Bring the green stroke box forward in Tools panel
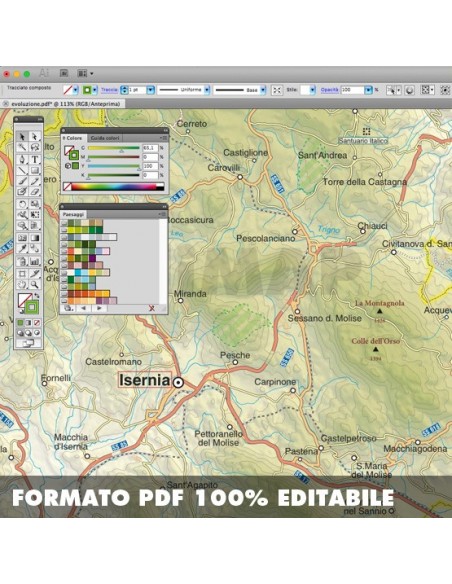 point(32,307)
